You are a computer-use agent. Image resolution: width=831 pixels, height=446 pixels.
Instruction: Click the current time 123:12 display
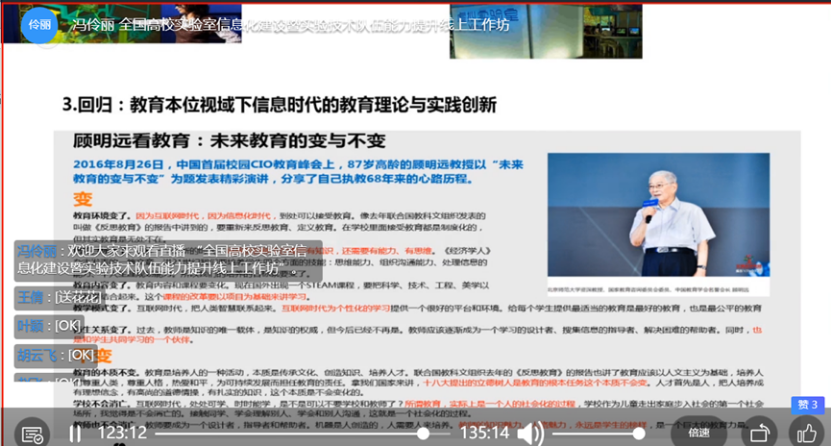(x=122, y=433)
